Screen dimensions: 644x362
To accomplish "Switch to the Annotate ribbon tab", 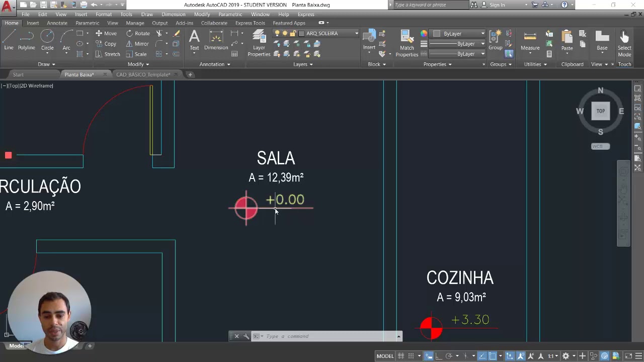I will click(x=57, y=23).
